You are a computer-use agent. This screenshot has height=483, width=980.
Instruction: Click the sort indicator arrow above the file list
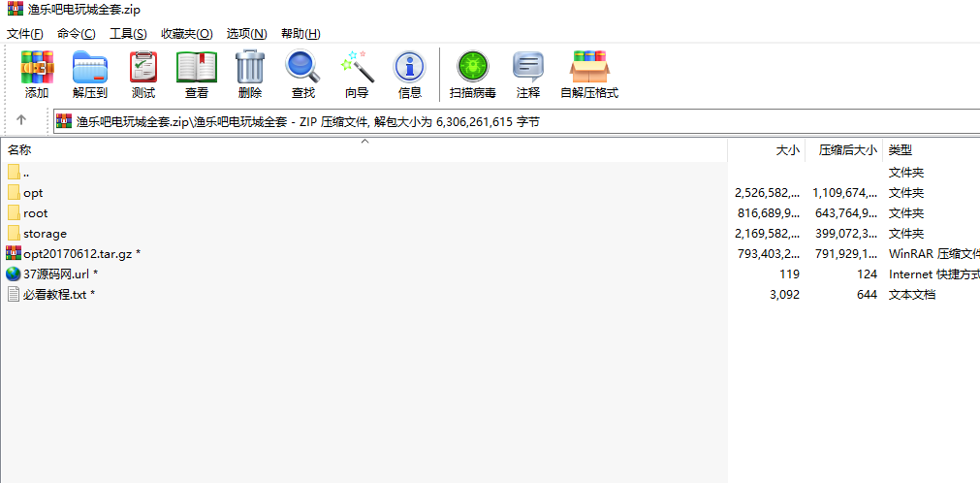point(365,141)
